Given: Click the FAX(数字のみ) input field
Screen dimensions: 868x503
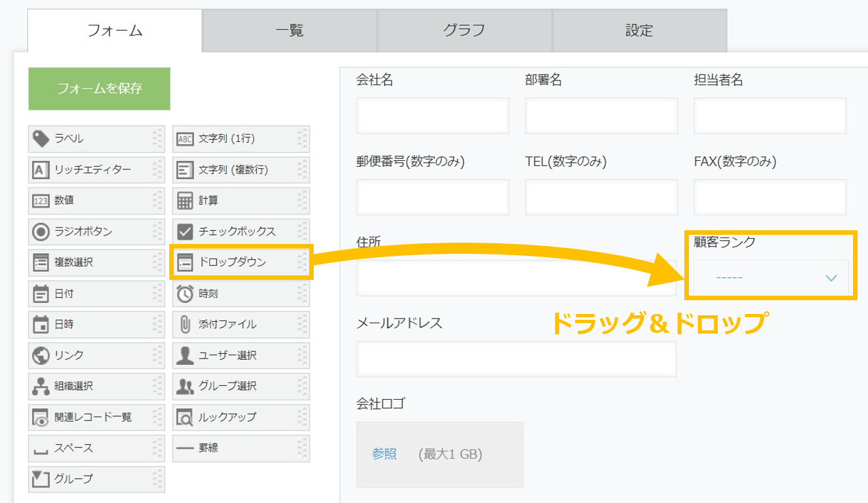Looking at the screenshot, I should click(770, 197).
